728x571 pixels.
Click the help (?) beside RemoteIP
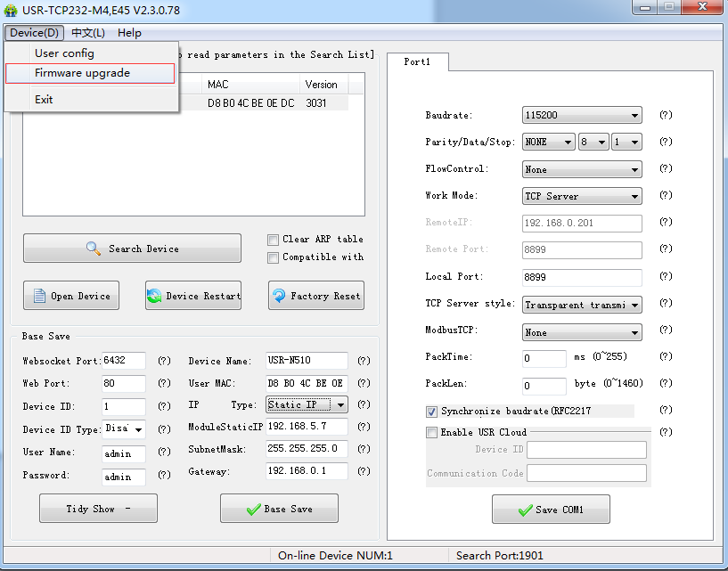point(666,222)
